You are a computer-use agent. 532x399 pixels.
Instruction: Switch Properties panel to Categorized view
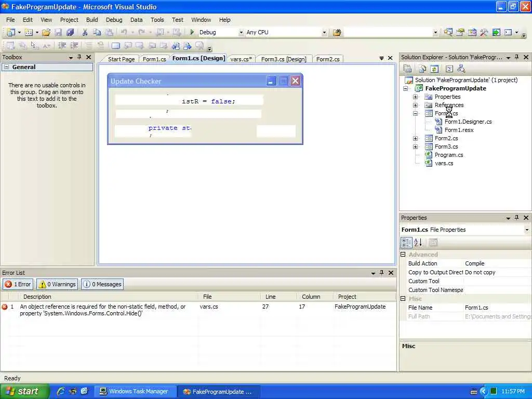[406, 242]
